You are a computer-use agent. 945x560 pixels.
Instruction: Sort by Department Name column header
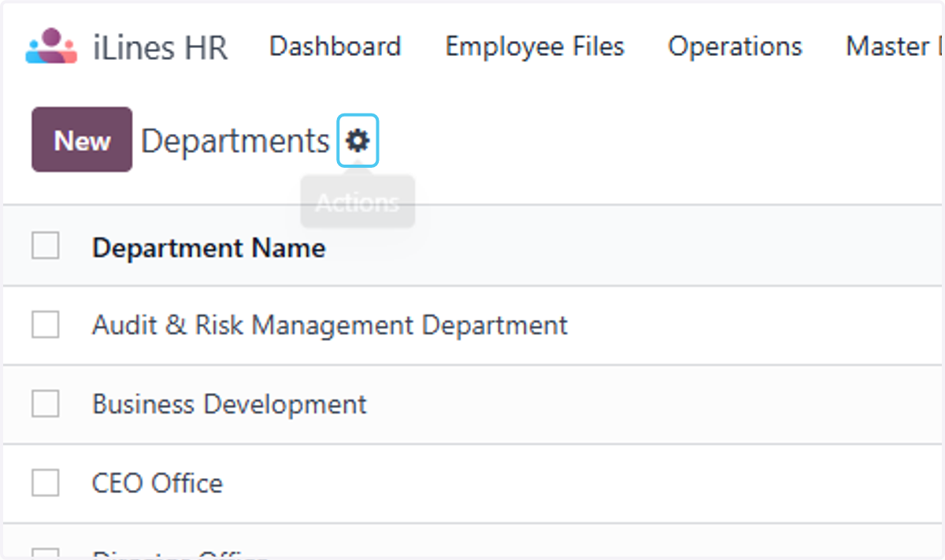[209, 248]
